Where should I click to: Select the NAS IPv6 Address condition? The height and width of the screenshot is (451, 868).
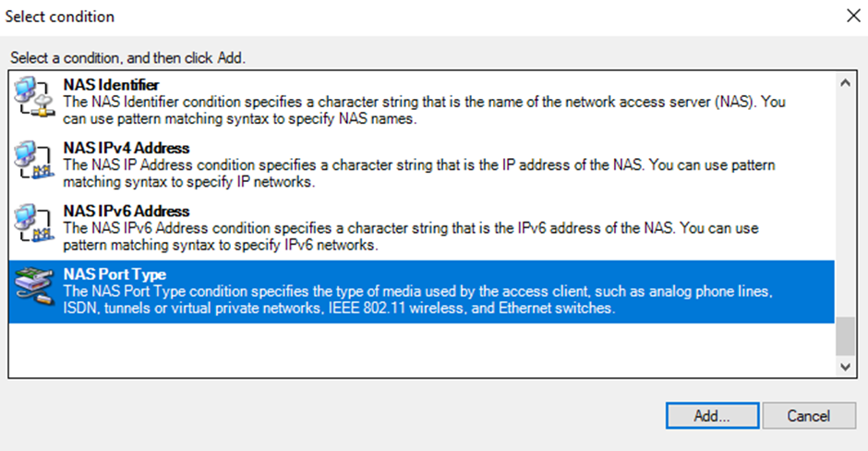click(421, 228)
